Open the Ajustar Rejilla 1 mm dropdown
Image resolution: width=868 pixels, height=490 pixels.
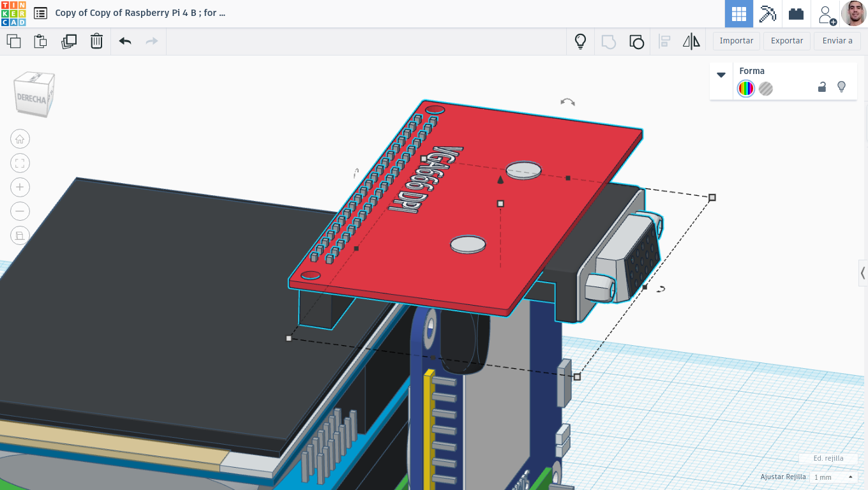(x=834, y=477)
